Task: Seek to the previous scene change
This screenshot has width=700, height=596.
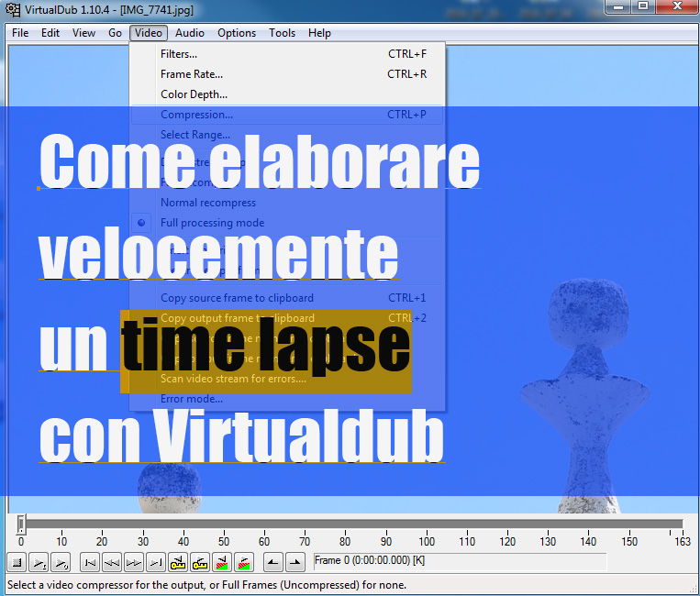Action: [222, 563]
